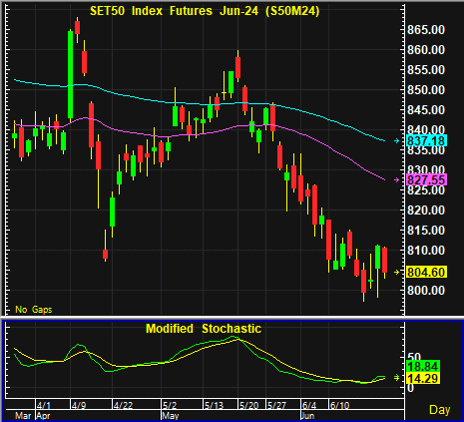Click the No Gaps label

[x=34, y=310]
